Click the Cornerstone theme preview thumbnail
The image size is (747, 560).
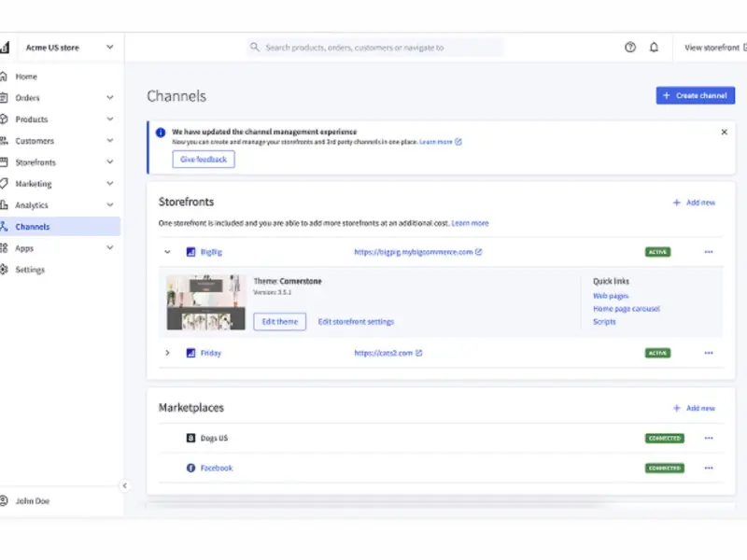pos(205,301)
